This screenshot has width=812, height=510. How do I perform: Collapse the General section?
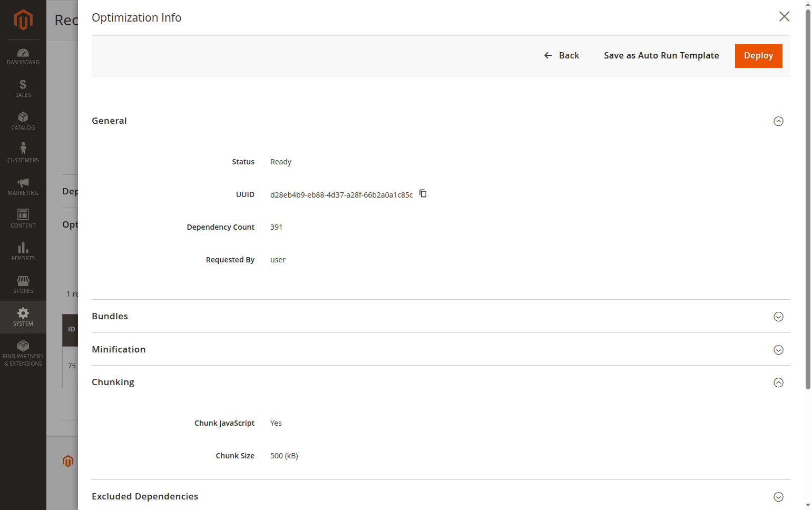pos(778,121)
